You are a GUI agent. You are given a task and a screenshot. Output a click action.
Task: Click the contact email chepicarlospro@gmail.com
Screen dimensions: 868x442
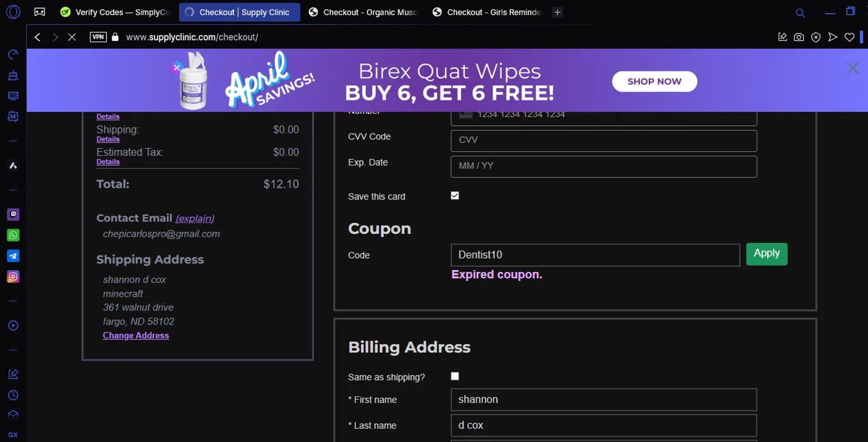pyautogui.click(x=161, y=234)
